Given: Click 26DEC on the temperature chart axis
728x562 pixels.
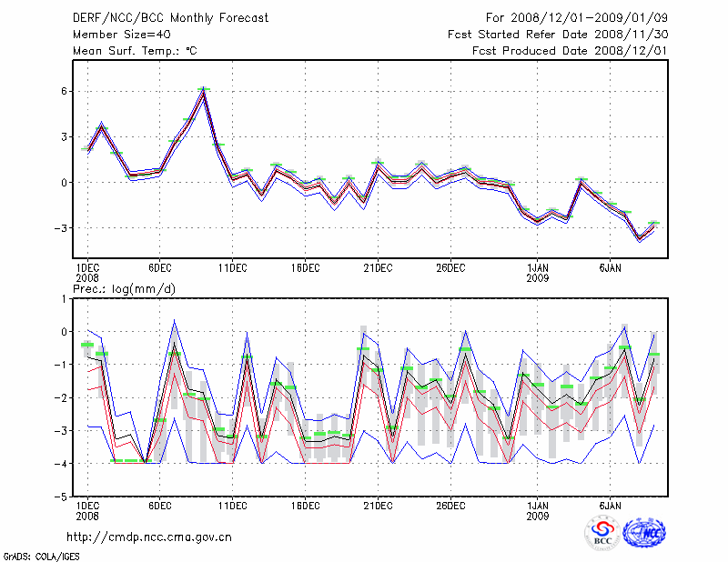Looking at the screenshot, I should pos(450,268).
